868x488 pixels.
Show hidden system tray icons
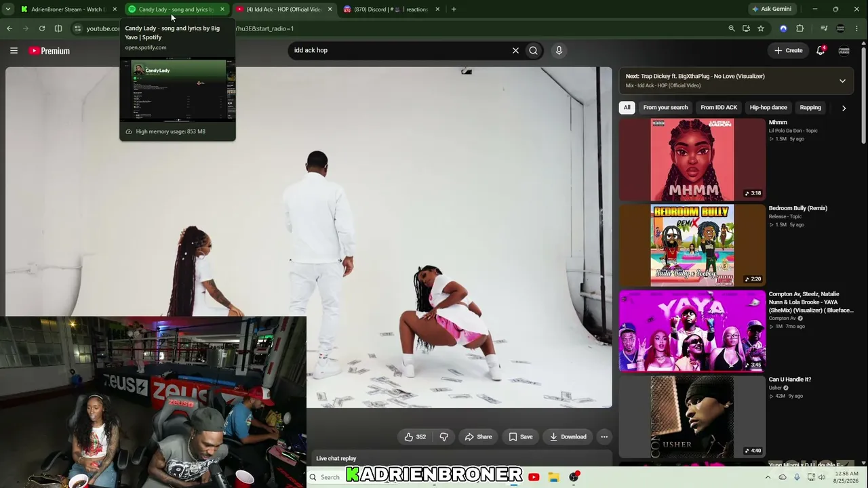coord(768,477)
